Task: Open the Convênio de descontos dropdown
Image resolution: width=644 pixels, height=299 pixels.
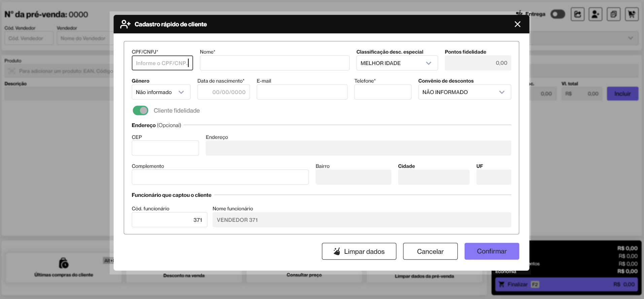Action: pos(464,92)
